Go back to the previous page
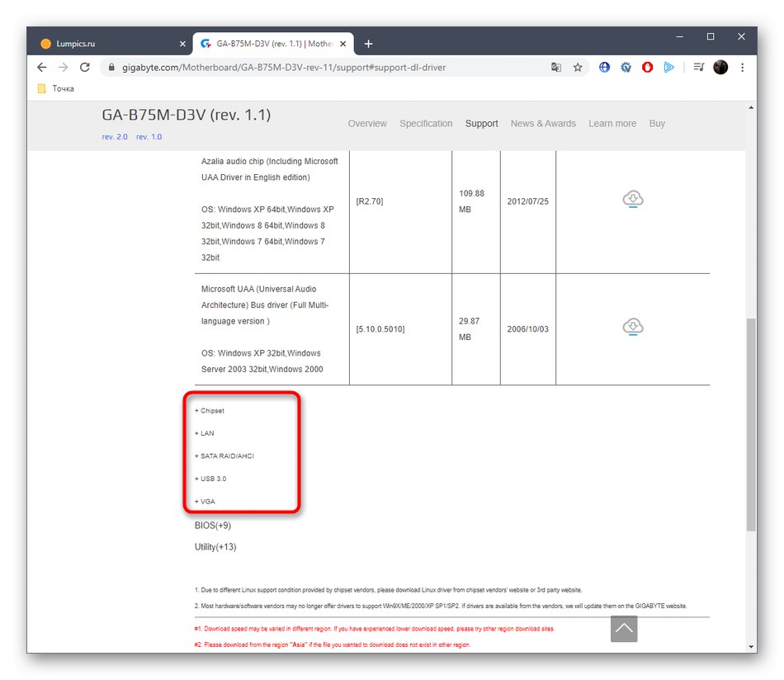This screenshot has height=680, width=784. (42, 67)
